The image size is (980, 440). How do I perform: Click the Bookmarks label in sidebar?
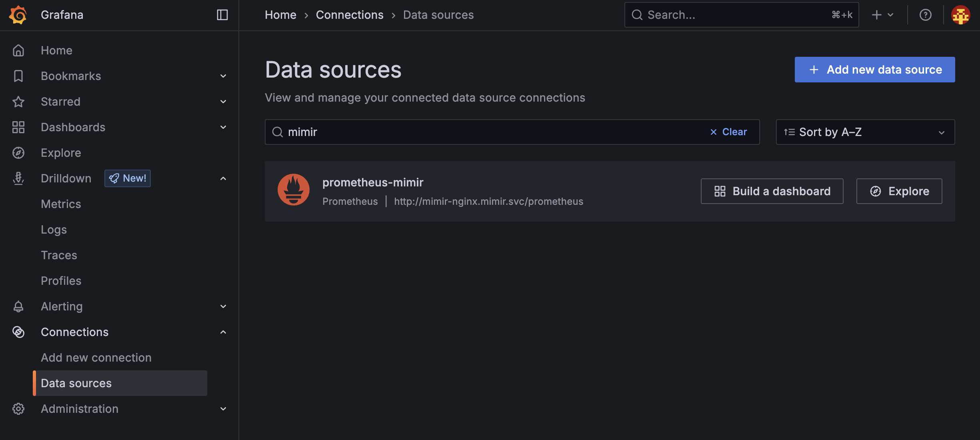click(x=71, y=76)
